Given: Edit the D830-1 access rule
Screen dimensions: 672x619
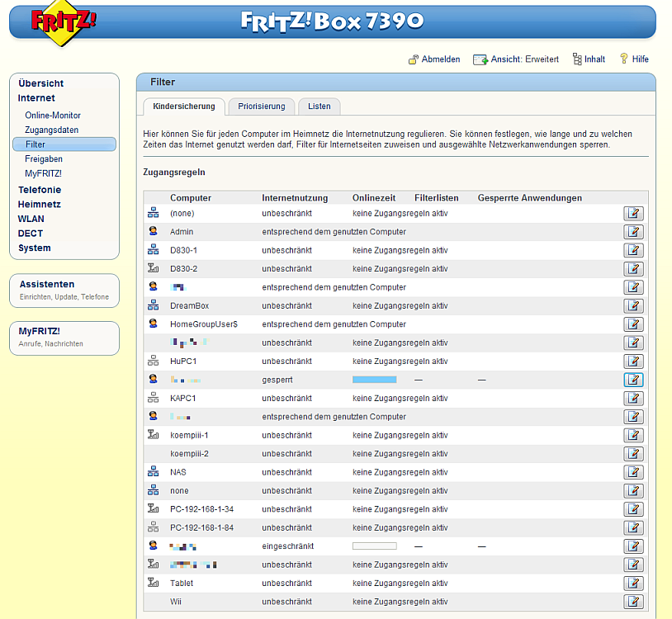Looking at the screenshot, I should pos(633,250).
